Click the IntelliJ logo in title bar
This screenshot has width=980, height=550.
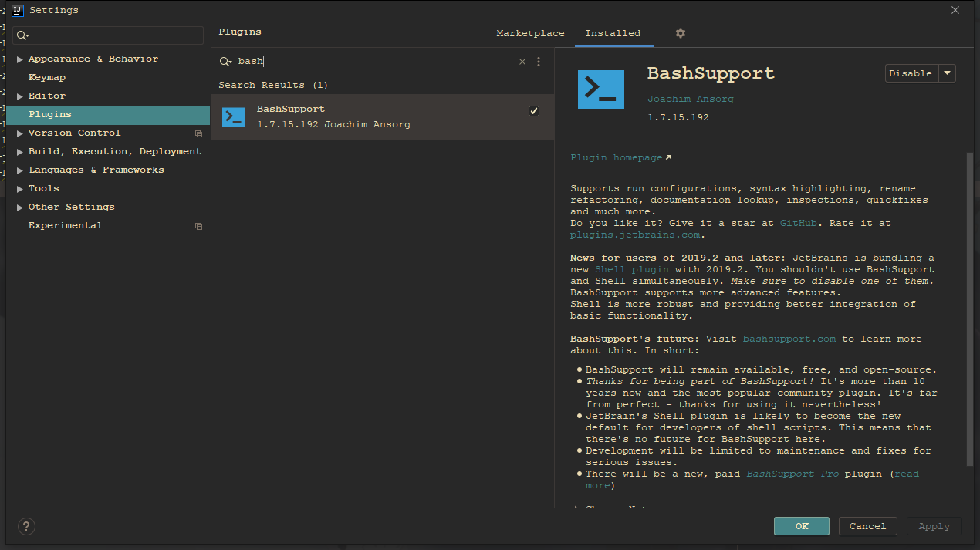[18, 10]
